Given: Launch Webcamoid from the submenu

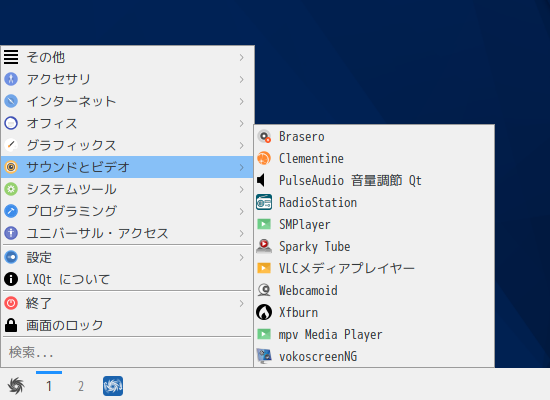Looking at the screenshot, I should (374, 290).
